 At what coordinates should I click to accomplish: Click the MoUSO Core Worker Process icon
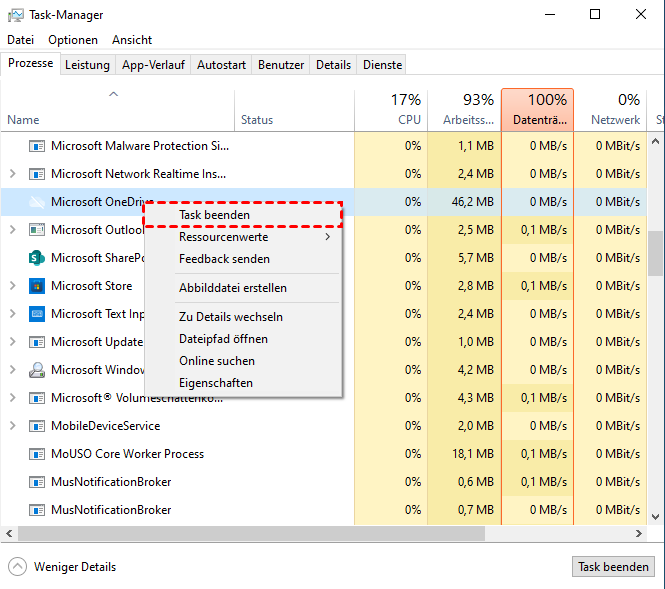pos(37,454)
